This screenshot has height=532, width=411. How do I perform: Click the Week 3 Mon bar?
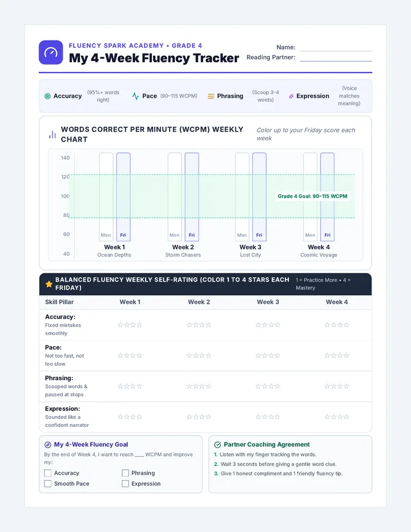(243, 197)
